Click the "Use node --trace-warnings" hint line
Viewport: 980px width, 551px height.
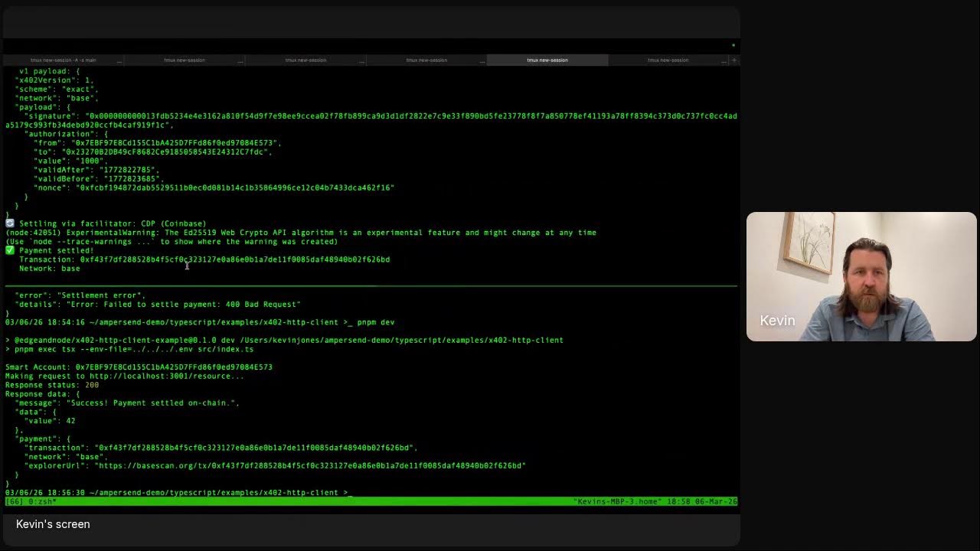[x=171, y=242]
